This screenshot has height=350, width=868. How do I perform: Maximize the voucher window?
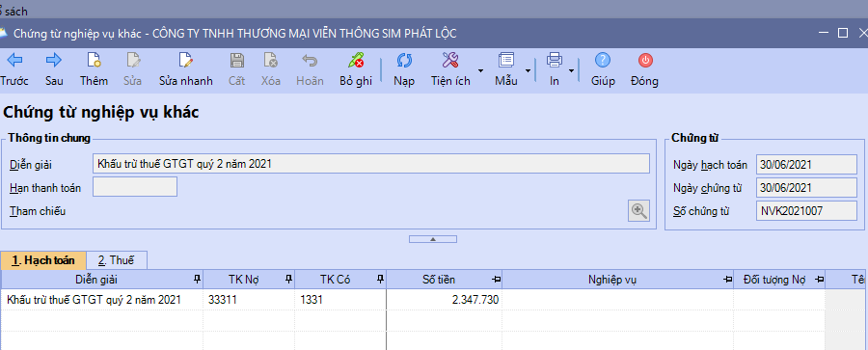click(x=843, y=33)
